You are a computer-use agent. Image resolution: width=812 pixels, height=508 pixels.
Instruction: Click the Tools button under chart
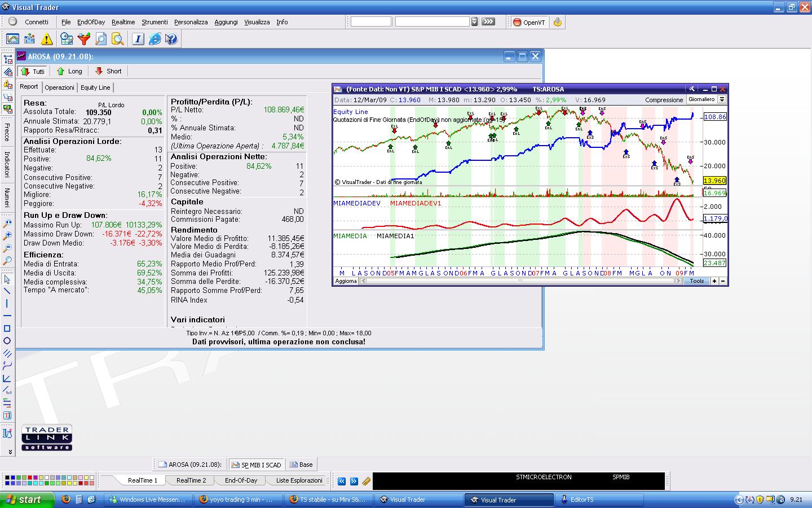(x=696, y=281)
